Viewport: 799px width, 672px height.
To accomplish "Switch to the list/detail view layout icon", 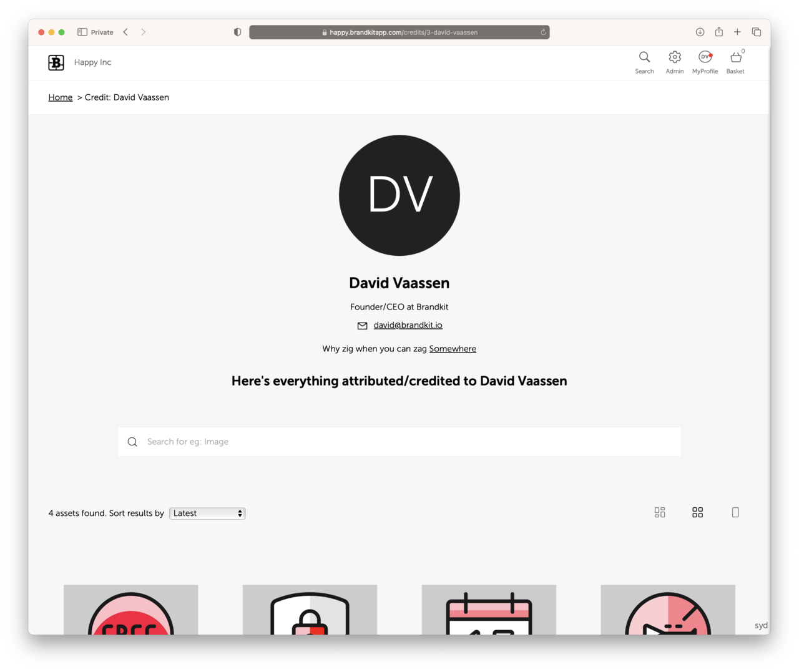I will pyautogui.click(x=660, y=512).
